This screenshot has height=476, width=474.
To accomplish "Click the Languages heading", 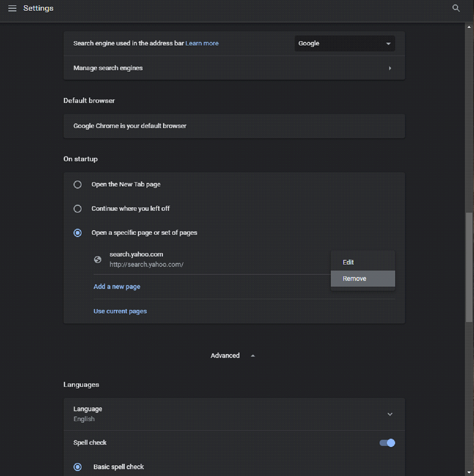I will pos(81,385).
